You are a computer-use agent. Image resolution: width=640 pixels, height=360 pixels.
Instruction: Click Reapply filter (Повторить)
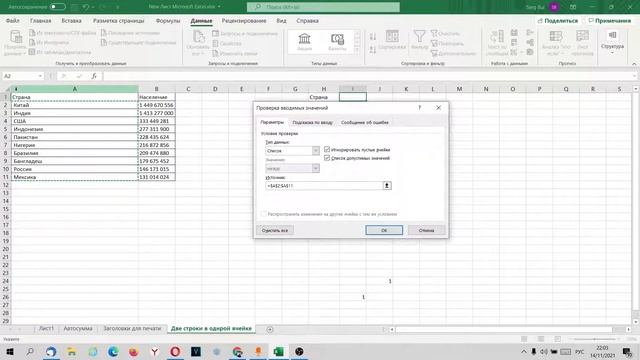pos(447,43)
